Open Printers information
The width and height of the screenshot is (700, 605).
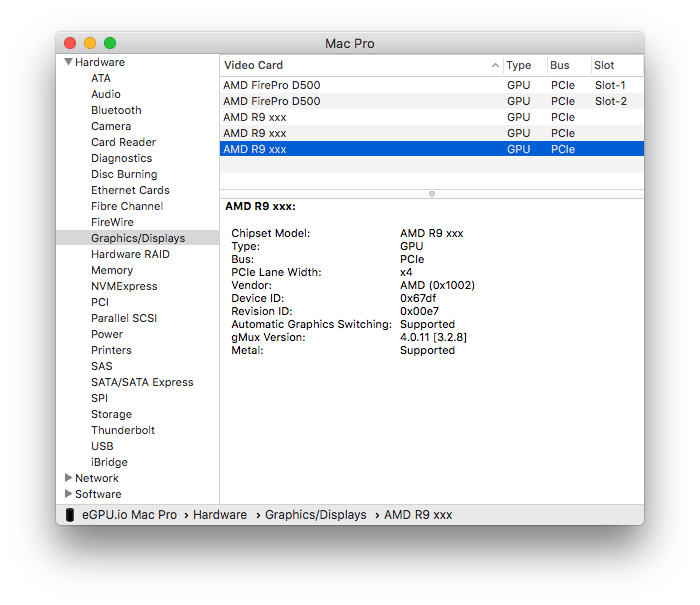[111, 350]
